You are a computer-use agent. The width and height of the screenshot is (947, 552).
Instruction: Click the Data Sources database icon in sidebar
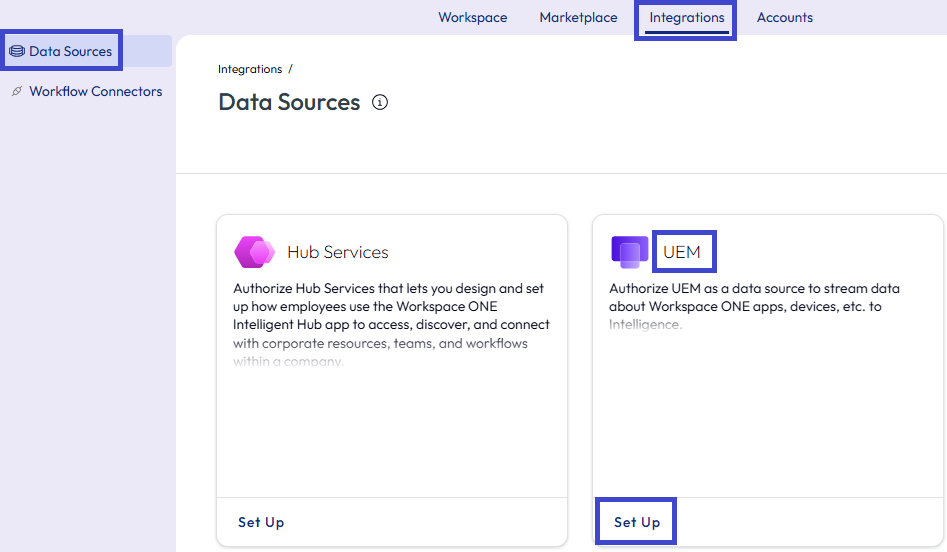tap(17, 51)
